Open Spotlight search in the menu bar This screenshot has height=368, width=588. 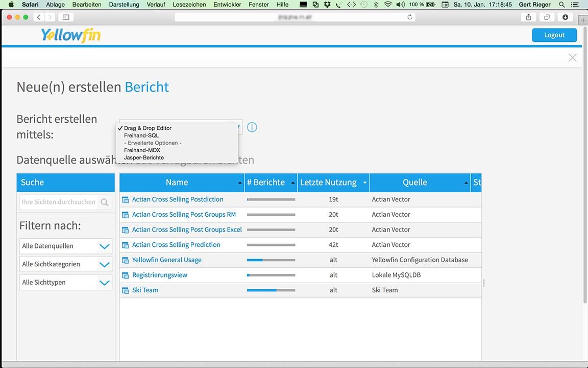561,5
